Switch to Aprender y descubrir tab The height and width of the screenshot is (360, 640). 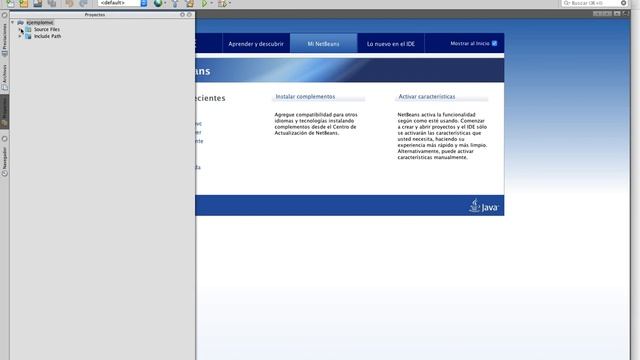256,43
